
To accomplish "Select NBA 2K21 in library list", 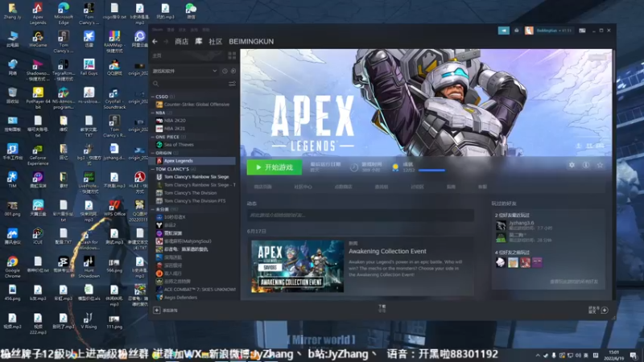I will [x=175, y=129].
